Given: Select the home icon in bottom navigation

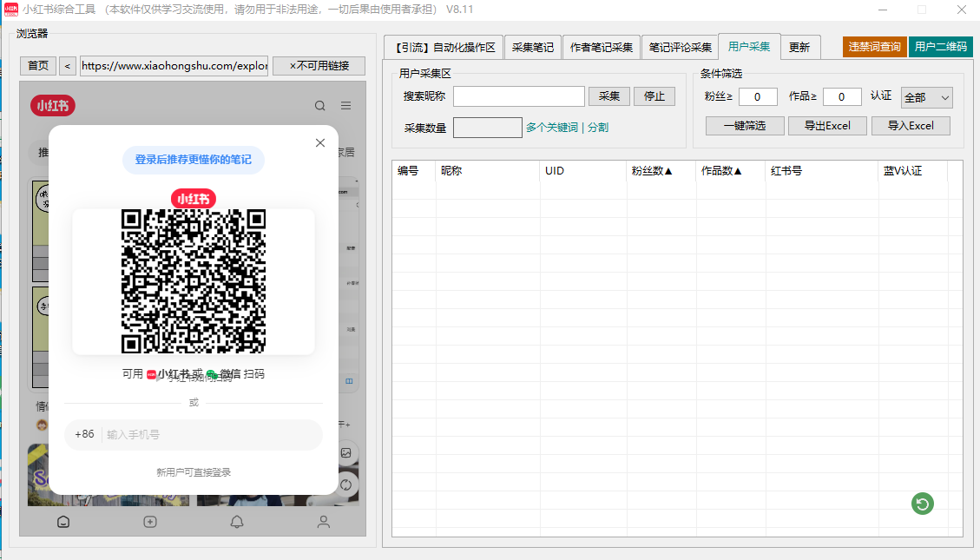Looking at the screenshot, I should coord(62,522).
